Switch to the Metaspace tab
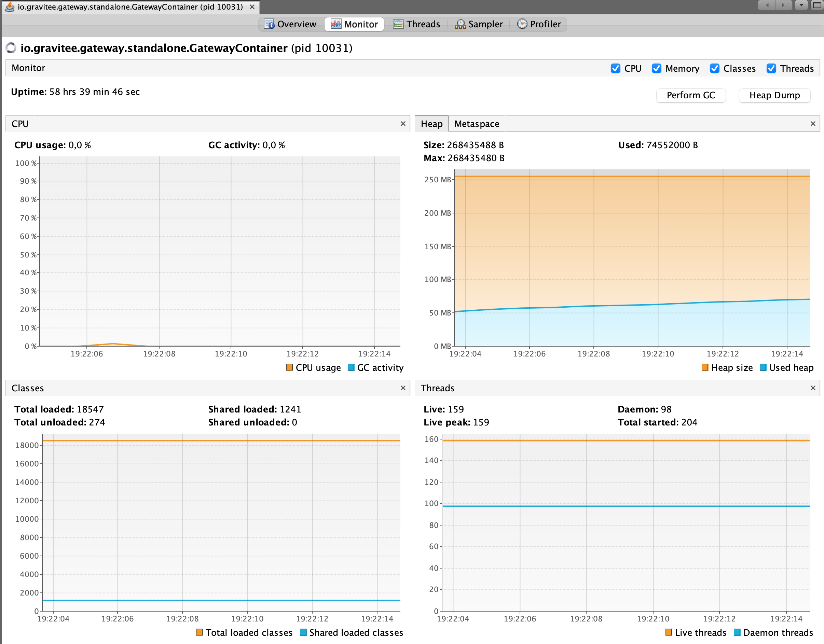Image resolution: width=824 pixels, height=644 pixels. (x=476, y=124)
